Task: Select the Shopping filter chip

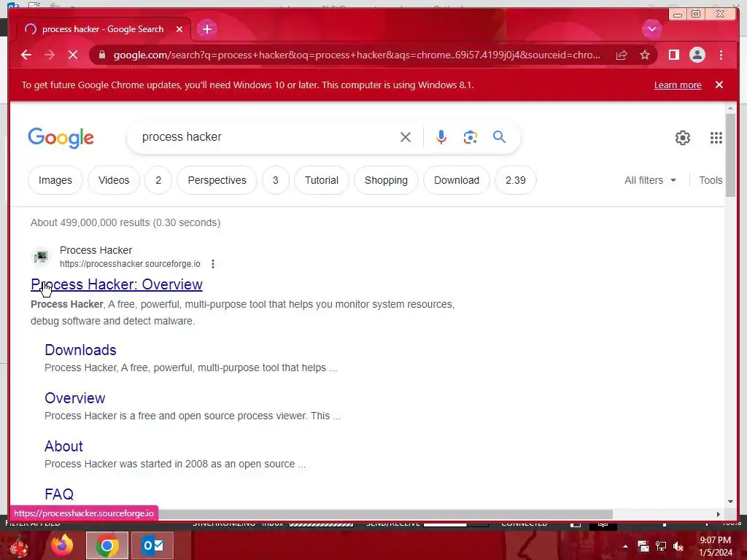Action: 386,181
